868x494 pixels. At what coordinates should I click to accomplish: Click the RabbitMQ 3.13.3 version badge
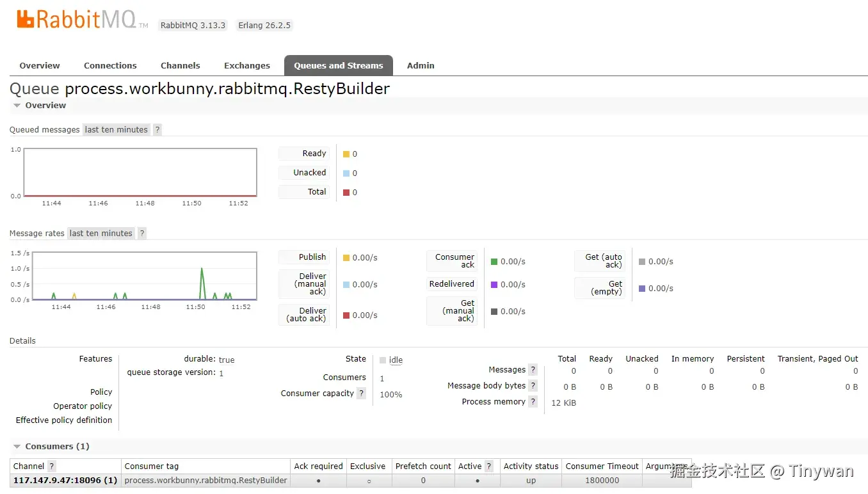point(193,26)
